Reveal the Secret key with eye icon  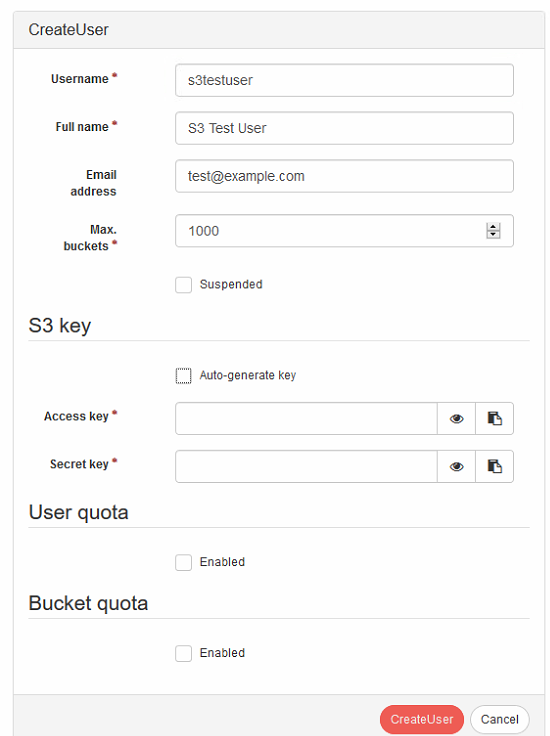click(x=456, y=467)
